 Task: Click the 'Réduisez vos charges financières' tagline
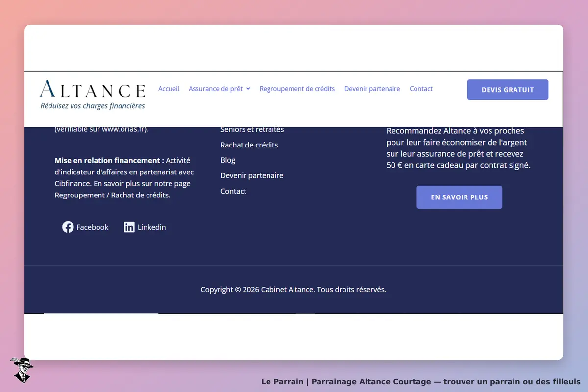point(93,105)
